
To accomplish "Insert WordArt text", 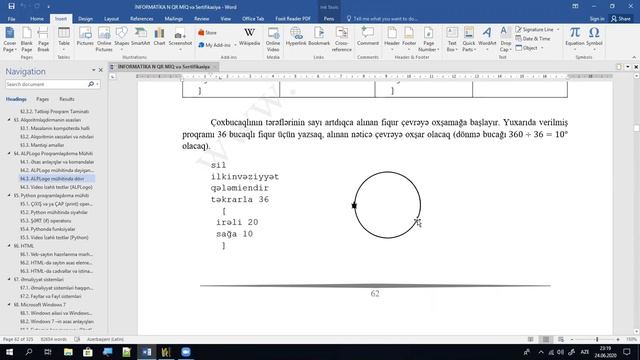I will coord(487,39).
